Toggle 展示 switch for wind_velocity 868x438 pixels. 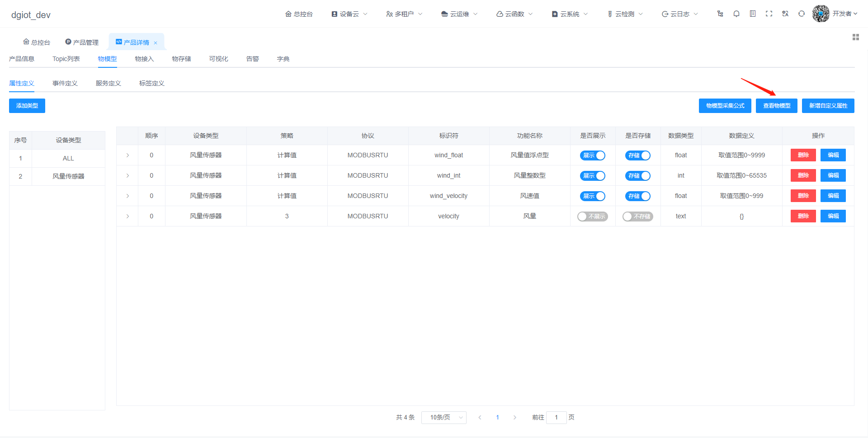(x=593, y=196)
